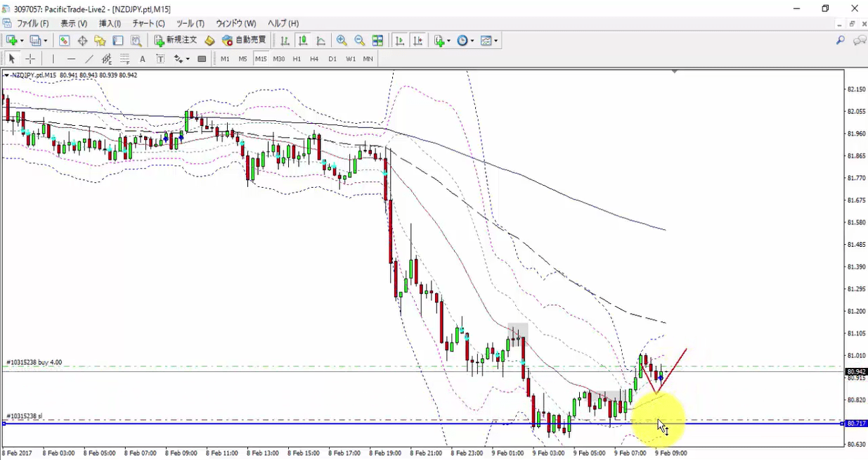Switch timeframe to MN
This screenshot has width=868, height=460.
pyautogui.click(x=368, y=59)
